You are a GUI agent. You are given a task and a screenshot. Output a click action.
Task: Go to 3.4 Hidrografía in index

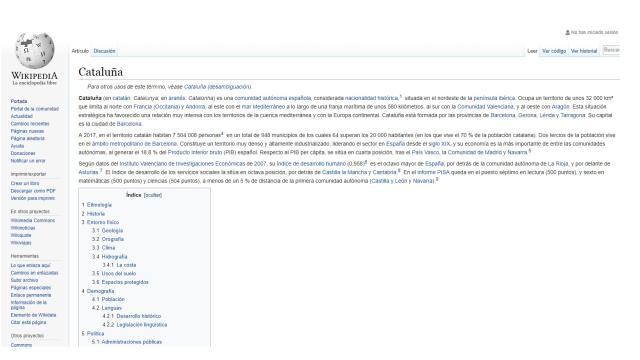[x=114, y=256]
